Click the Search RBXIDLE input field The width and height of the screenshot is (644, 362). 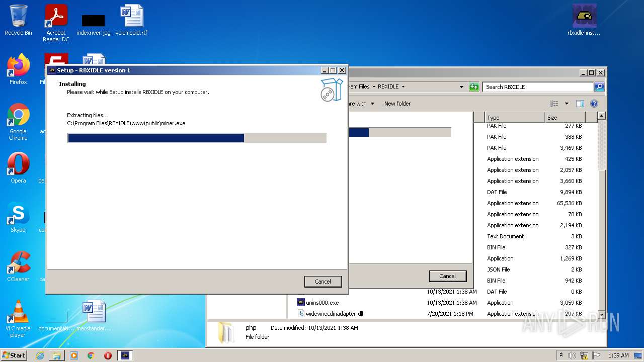tap(538, 87)
